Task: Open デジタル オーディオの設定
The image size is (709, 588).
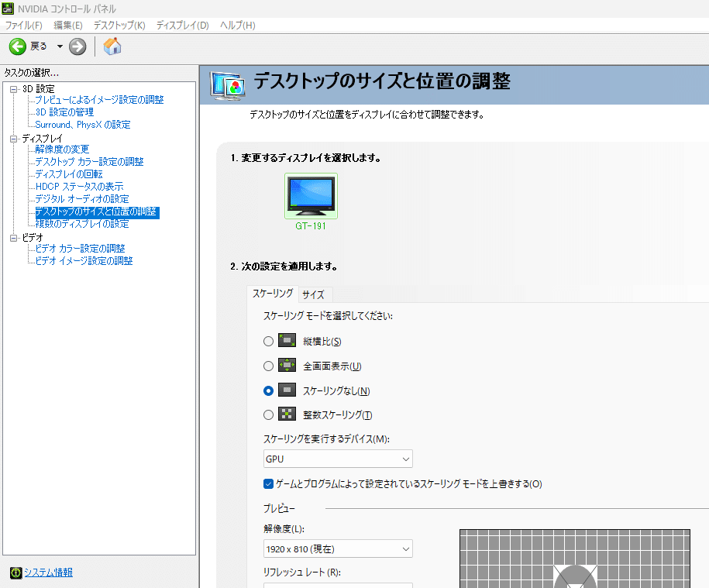Action: point(82,199)
